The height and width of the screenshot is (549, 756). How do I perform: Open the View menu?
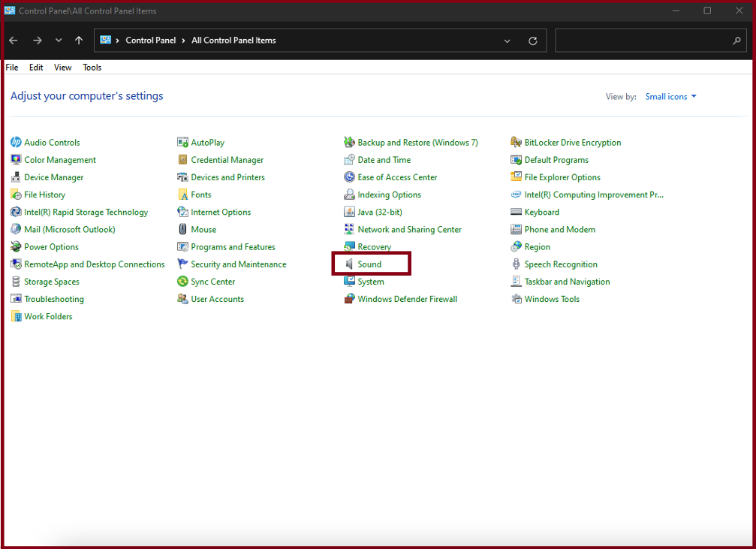(62, 67)
